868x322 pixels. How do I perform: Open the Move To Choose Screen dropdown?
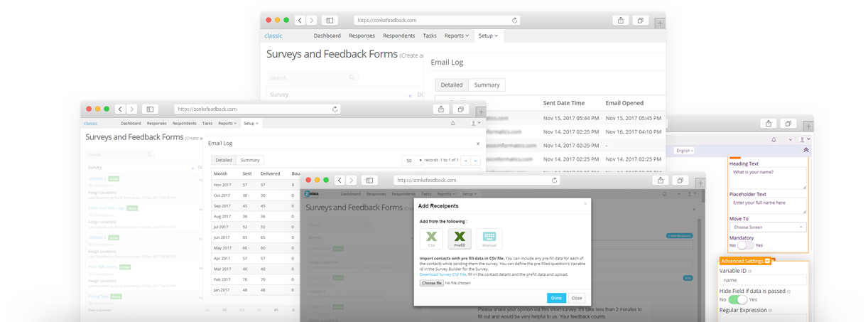tap(768, 227)
